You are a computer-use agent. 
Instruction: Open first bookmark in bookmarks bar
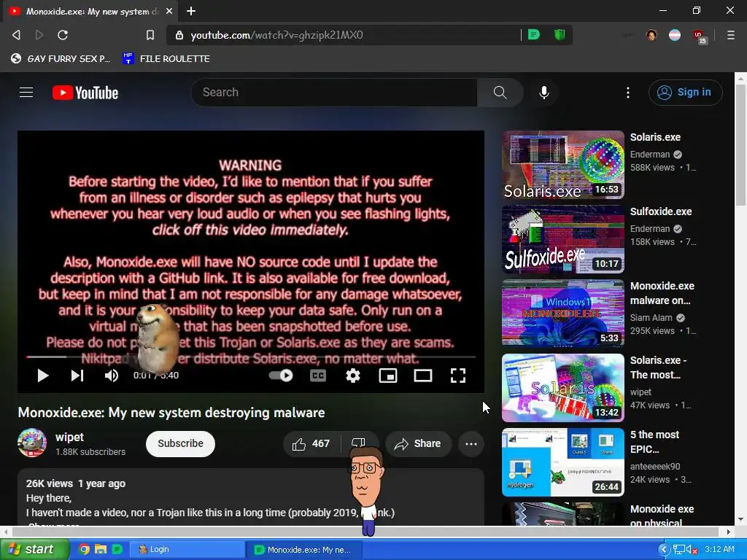(x=61, y=58)
